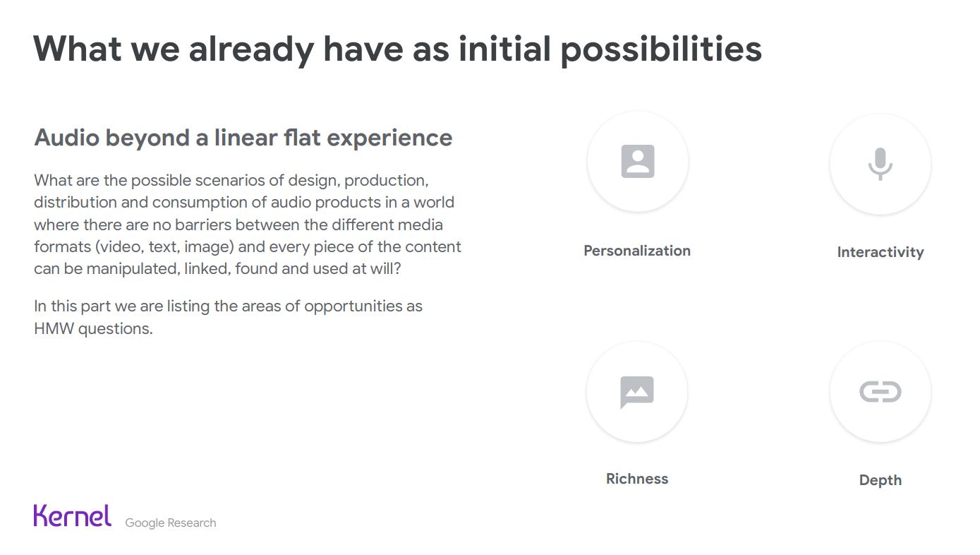
Task: Click the word "What" in slide title
Action: [74, 48]
